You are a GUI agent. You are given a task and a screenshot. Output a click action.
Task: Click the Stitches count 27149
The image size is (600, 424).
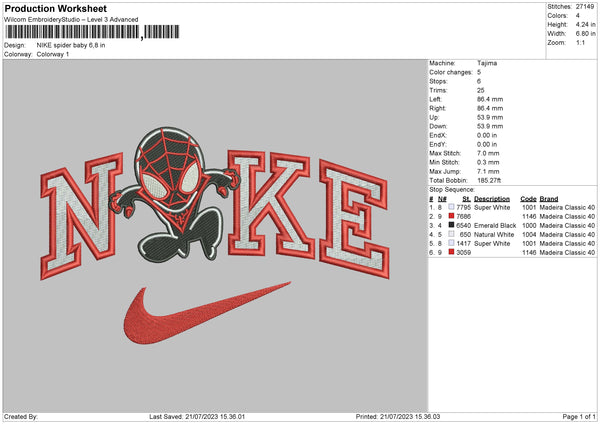[585, 7]
